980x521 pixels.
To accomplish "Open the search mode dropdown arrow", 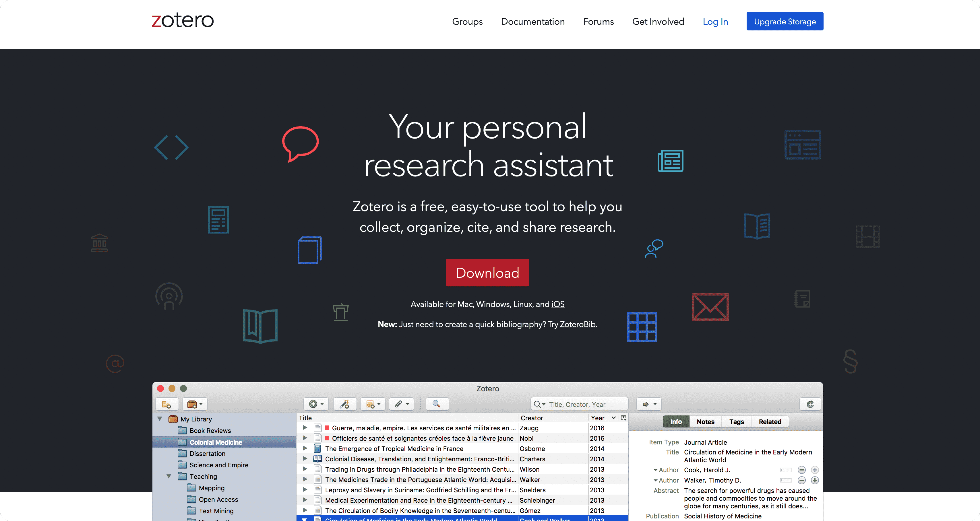I will [544, 404].
